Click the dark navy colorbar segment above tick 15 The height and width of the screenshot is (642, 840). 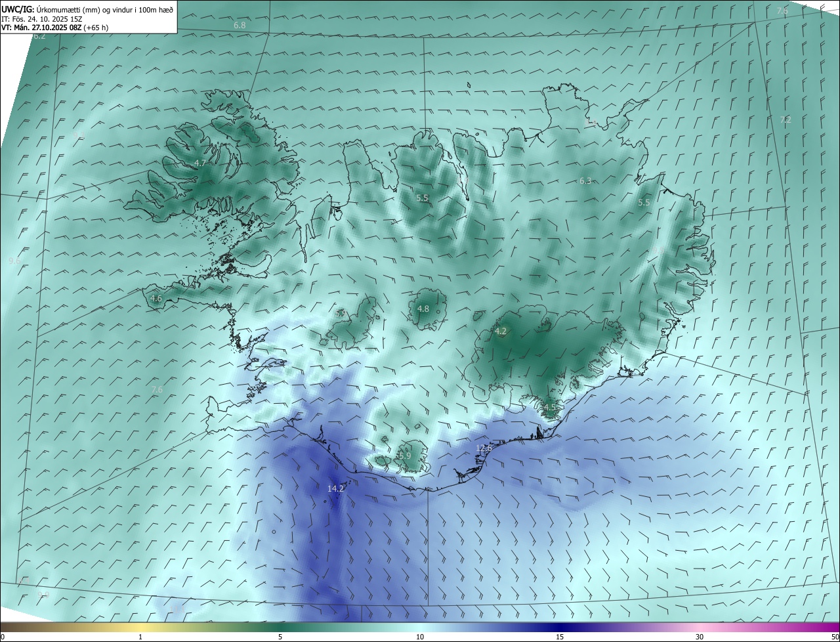click(x=560, y=627)
